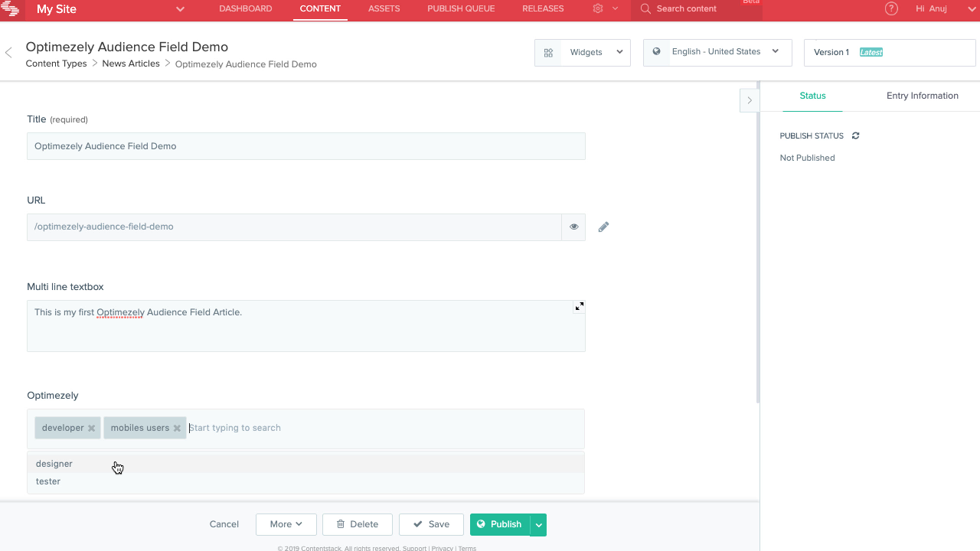
Task: Toggle the URL preview eye icon
Action: click(573, 227)
